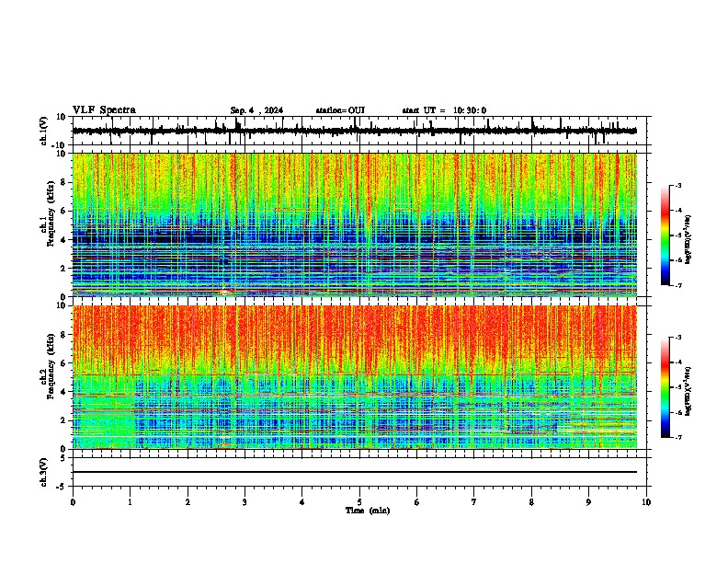Click time axis tick label "3"
728x563 pixels.
tap(245, 502)
